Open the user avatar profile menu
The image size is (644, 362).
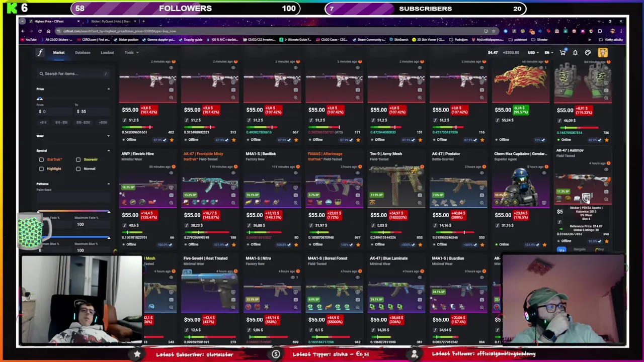tap(602, 52)
